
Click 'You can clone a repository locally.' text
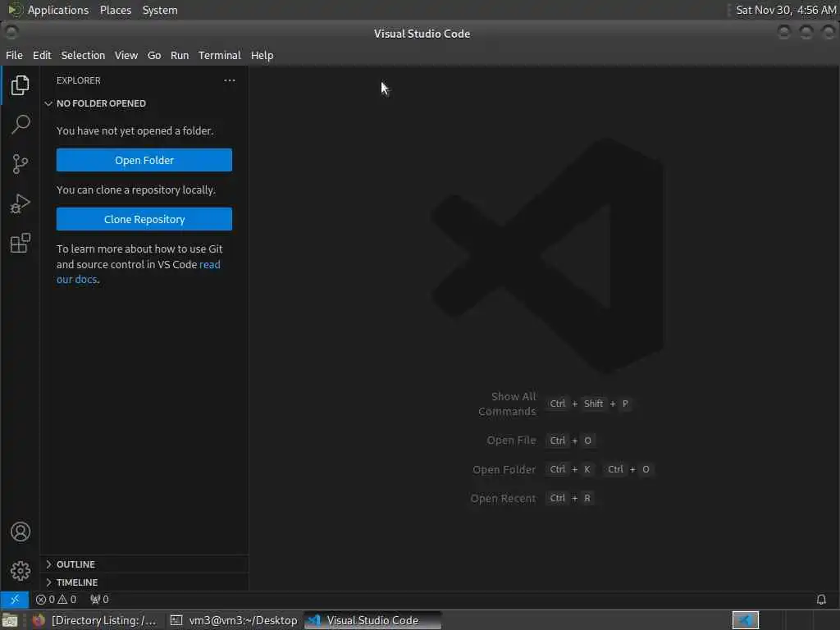pos(136,189)
